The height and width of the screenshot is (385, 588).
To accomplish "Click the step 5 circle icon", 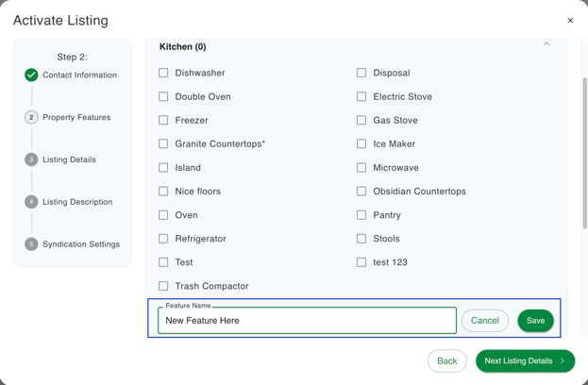I will pyautogui.click(x=31, y=244).
